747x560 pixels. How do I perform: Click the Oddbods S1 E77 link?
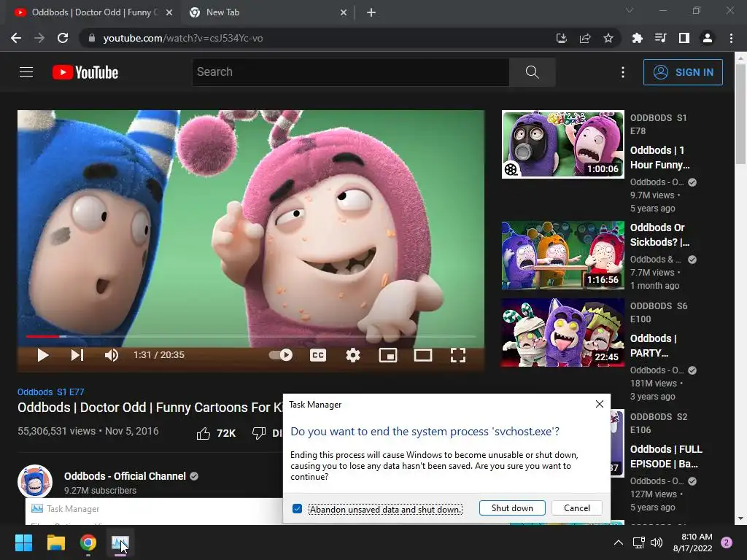(51, 392)
